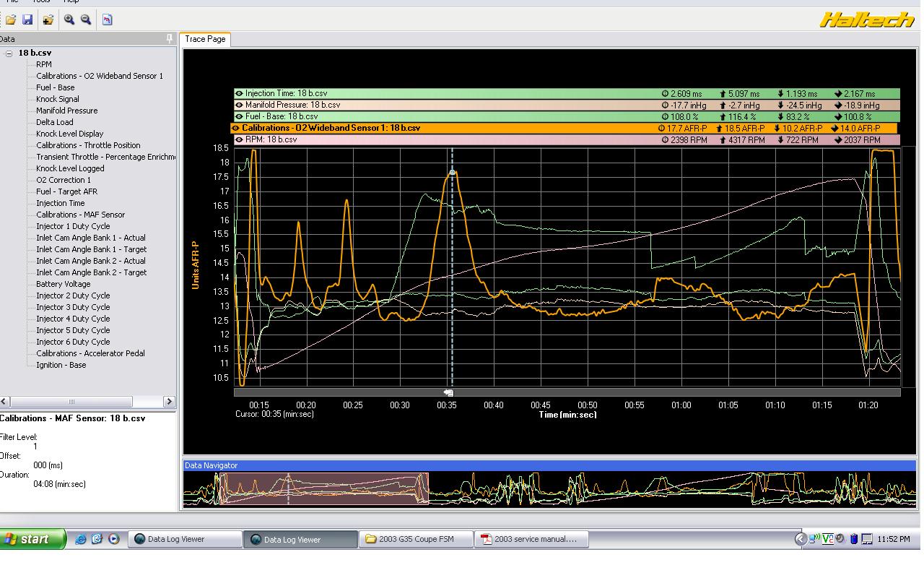Click the add log file folder icon
This screenshot has height=578, width=924.
(48, 20)
